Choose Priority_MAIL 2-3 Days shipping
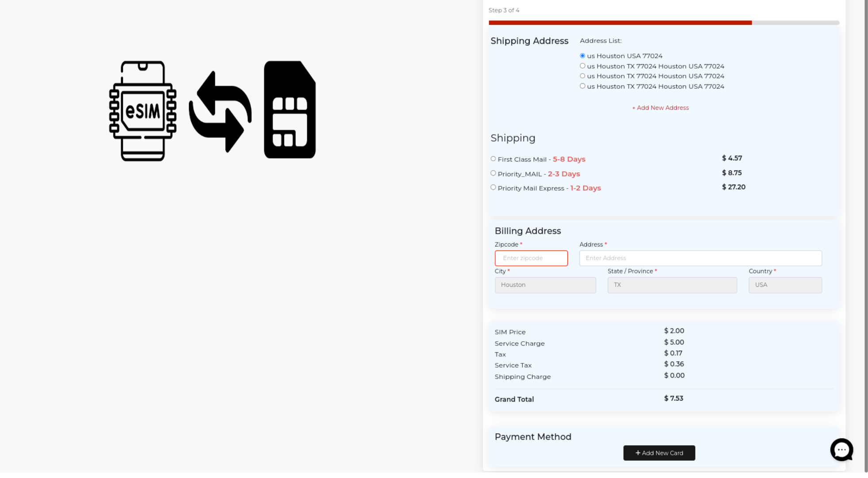 tap(493, 173)
